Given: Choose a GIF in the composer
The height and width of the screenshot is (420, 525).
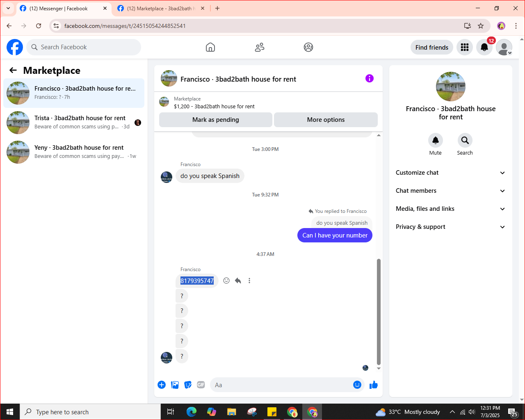Looking at the screenshot, I should point(201,385).
